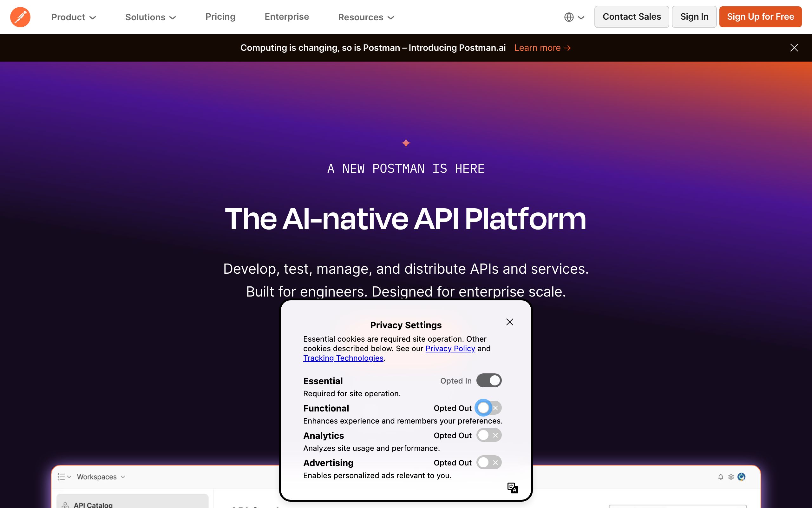
Task: Click the user avatar in app preview
Action: [742, 477]
